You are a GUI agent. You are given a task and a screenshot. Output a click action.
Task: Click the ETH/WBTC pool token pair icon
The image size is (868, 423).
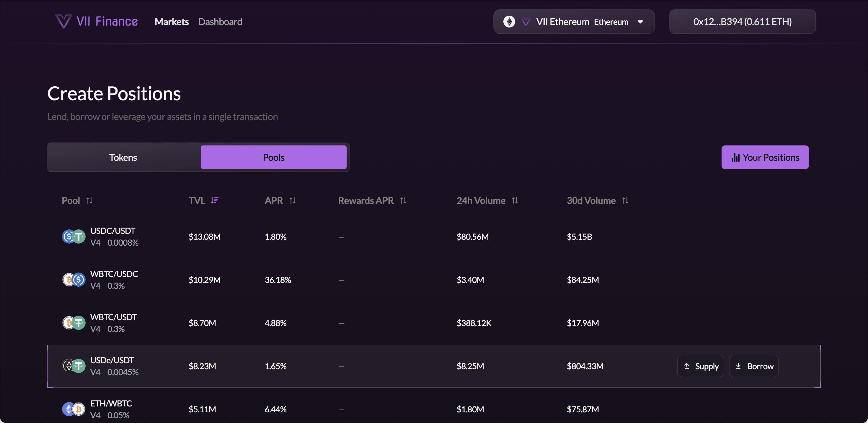click(74, 409)
